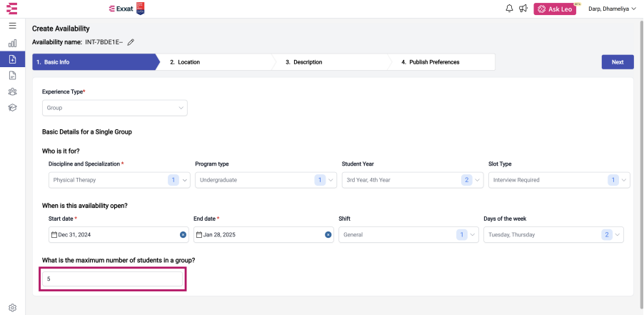The width and height of the screenshot is (644, 315).
Task: Switch to Publish Preferences step
Action: [x=441, y=62]
